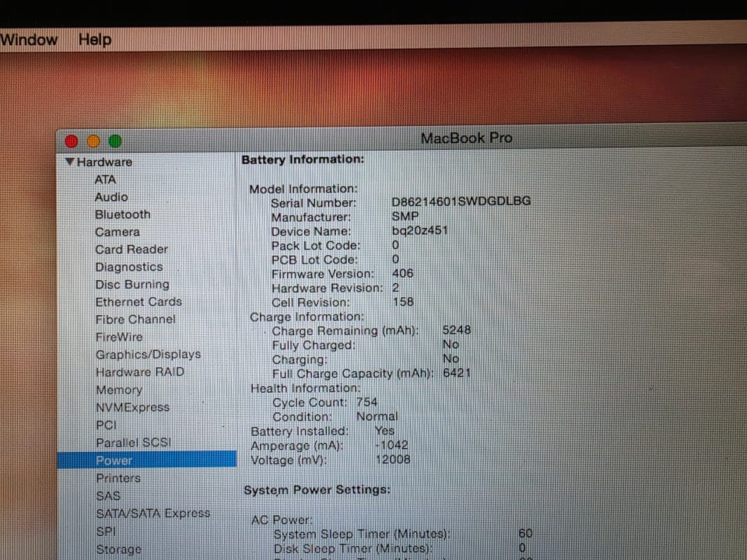This screenshot has width=747, height=560.
Task: Select Printers in the sidebar
Action: 118,478
